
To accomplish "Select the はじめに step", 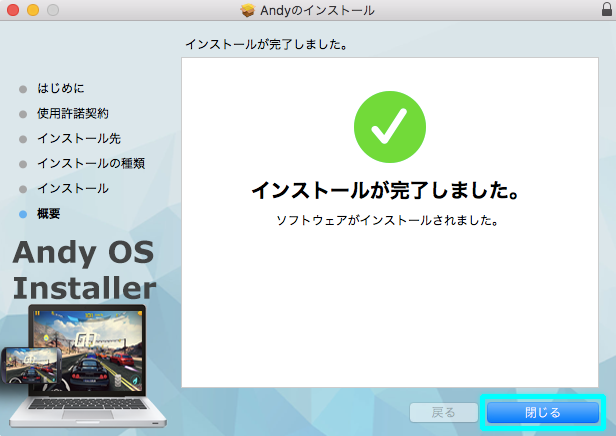I will 60,88.
